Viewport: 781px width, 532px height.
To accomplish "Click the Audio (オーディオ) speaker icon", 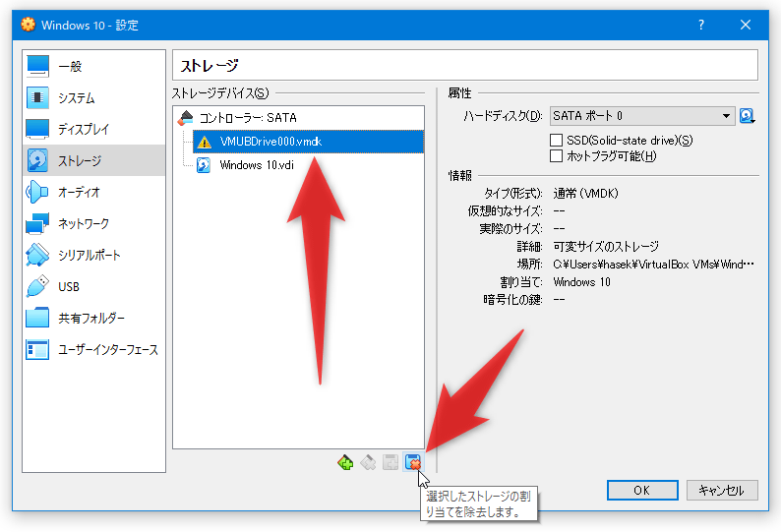I will click(37, 192).
